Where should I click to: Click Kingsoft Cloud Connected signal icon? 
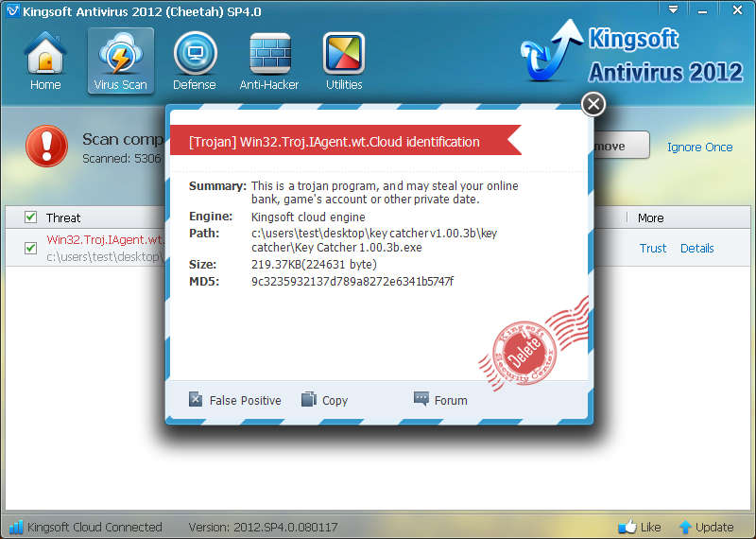pyautogui.click(x=16, y=527)
